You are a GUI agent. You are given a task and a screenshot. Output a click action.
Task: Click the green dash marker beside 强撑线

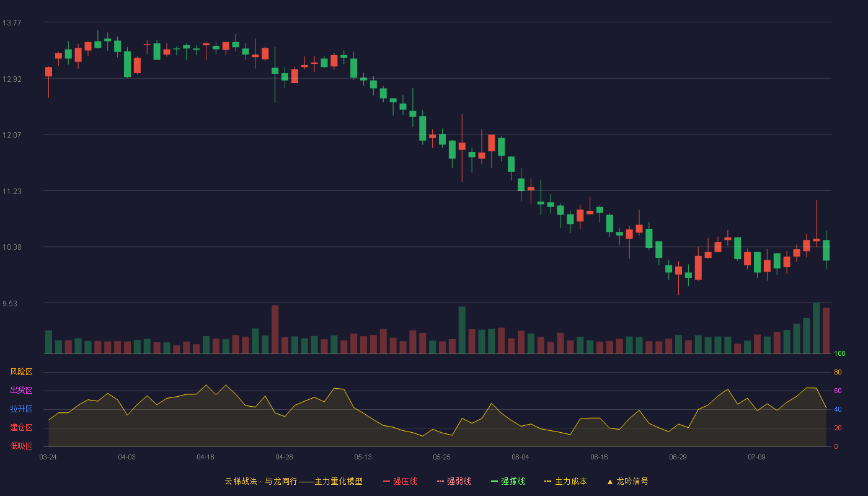point(494,482)
